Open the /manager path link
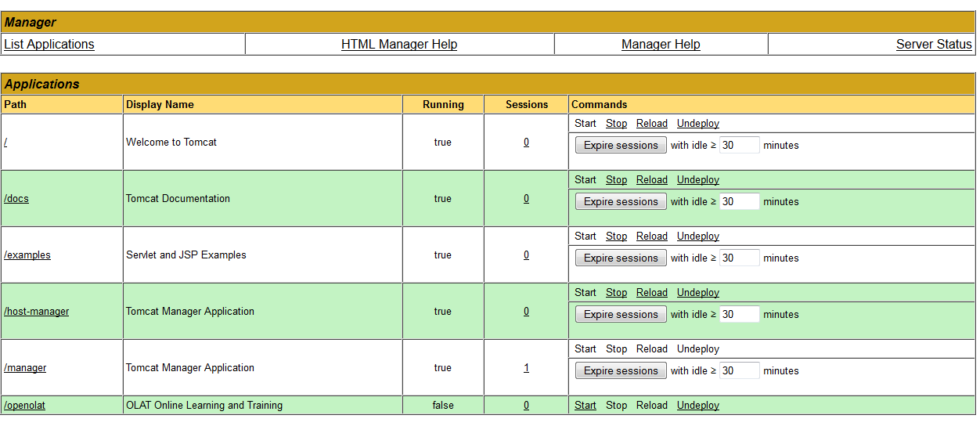 (x=25, y=368)
